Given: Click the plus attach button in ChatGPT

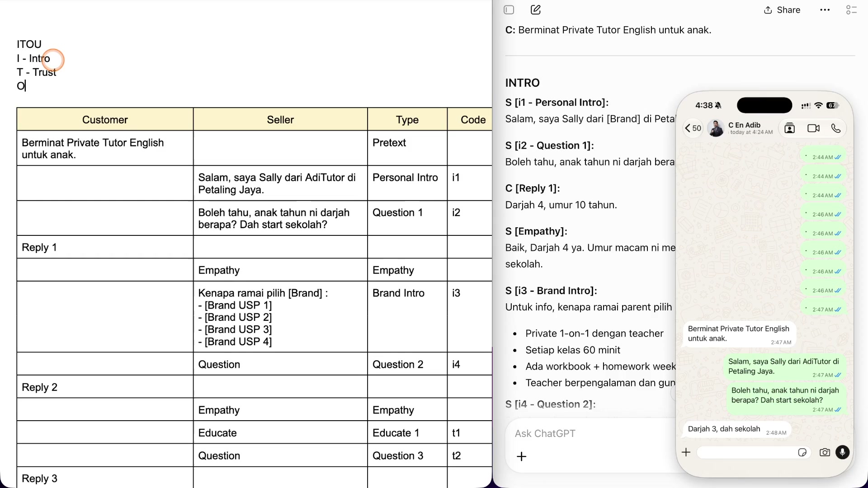Looking at the screenshot, I should coord(521,456).
